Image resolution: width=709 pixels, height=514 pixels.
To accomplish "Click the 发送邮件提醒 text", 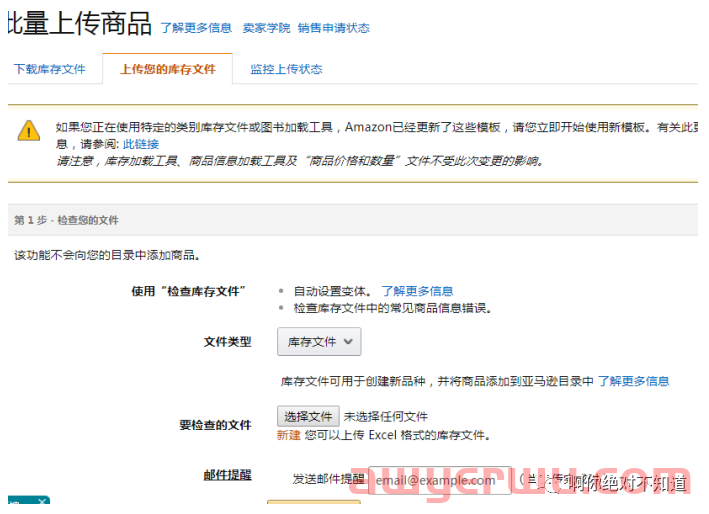I will [329, 479].
